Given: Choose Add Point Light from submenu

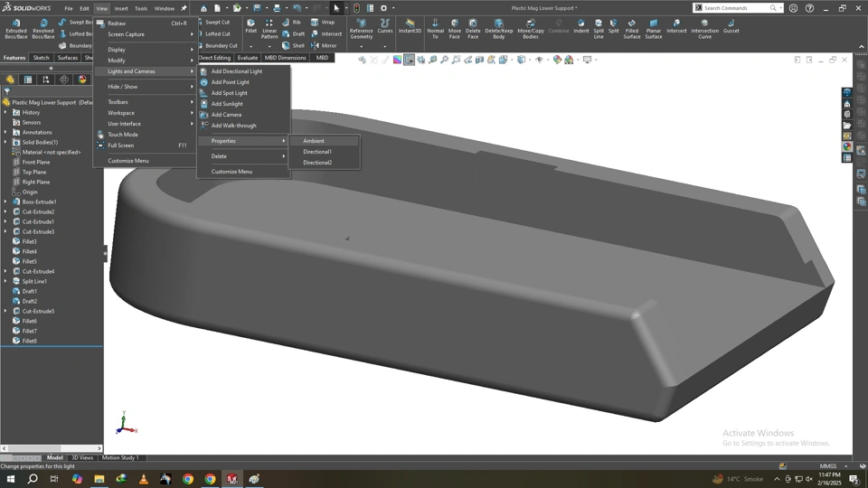Looking at the screenshot, I should (230, 82).
